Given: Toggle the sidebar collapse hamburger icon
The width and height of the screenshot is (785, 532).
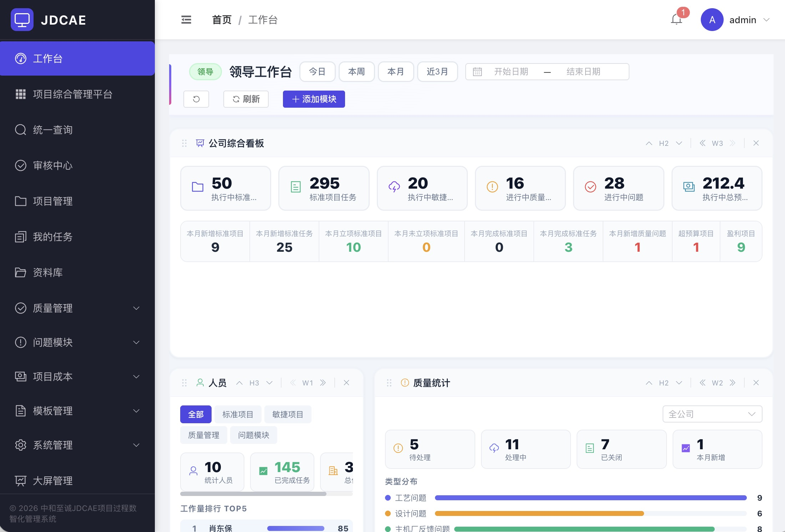Looking at the screenshot, I should 186,20.
